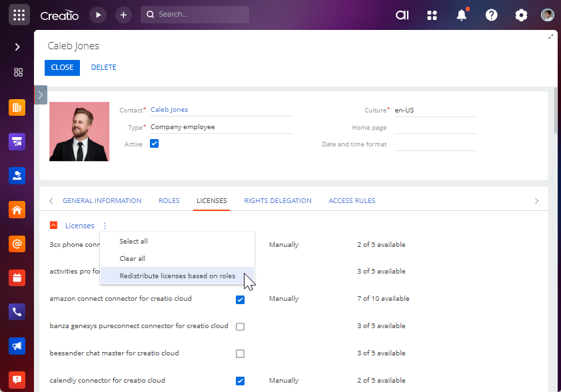The image size is (561, 392).
Task: Open the calendar icon in sidebar
Action: (17, 278)
